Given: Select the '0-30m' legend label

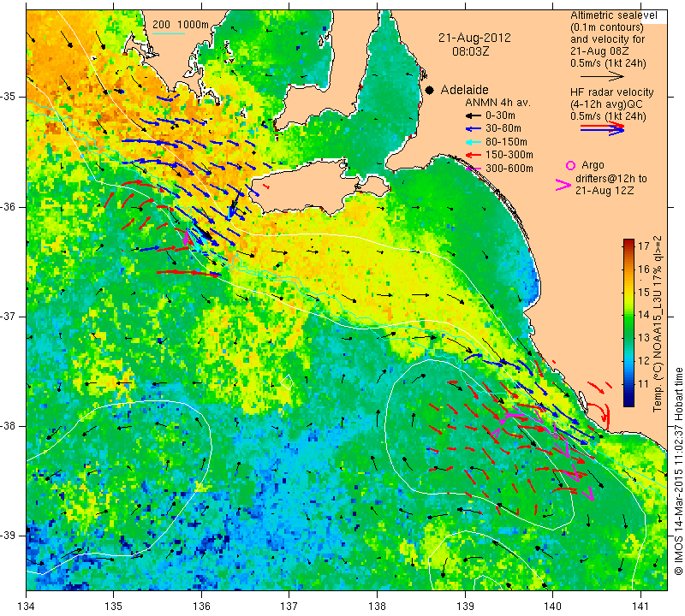Looking at the screenshot, I should (x=501, y=115).
